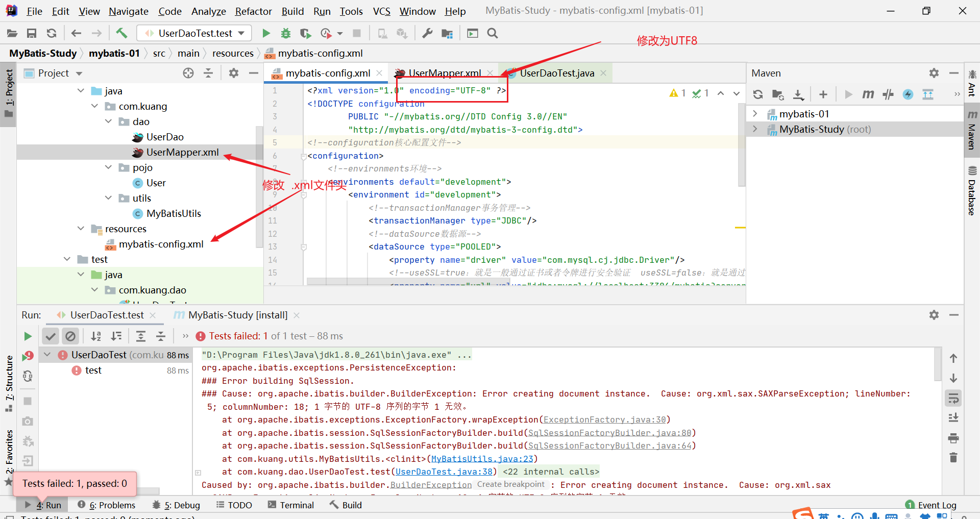This screenshot has height=519, width=980.
Task: Collapse the pojo folder node
Action: (108, 167)
